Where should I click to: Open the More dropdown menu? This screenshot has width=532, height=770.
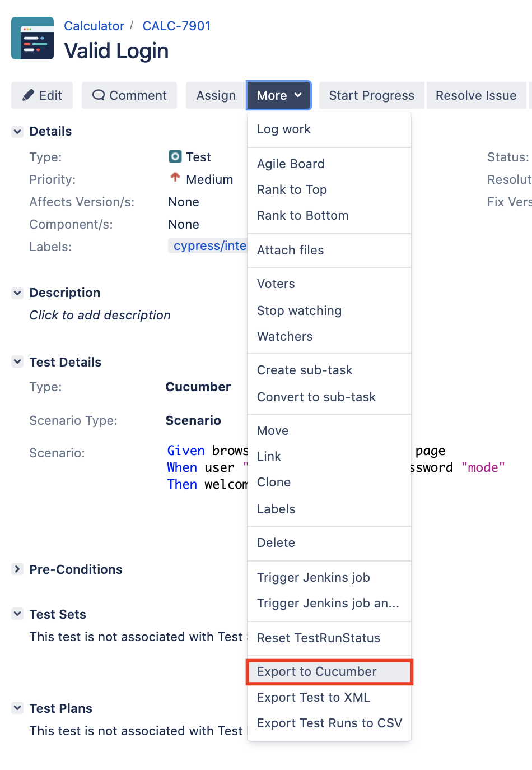pyautogui.click(x=279, y=95)
